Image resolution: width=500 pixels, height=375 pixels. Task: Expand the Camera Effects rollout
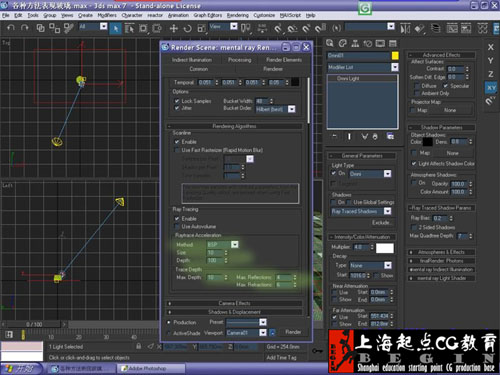[234, 303]
